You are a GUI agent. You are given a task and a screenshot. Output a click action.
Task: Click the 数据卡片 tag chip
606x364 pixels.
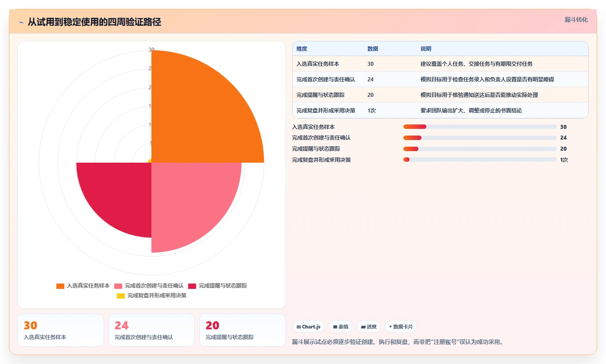coord(401,327)
